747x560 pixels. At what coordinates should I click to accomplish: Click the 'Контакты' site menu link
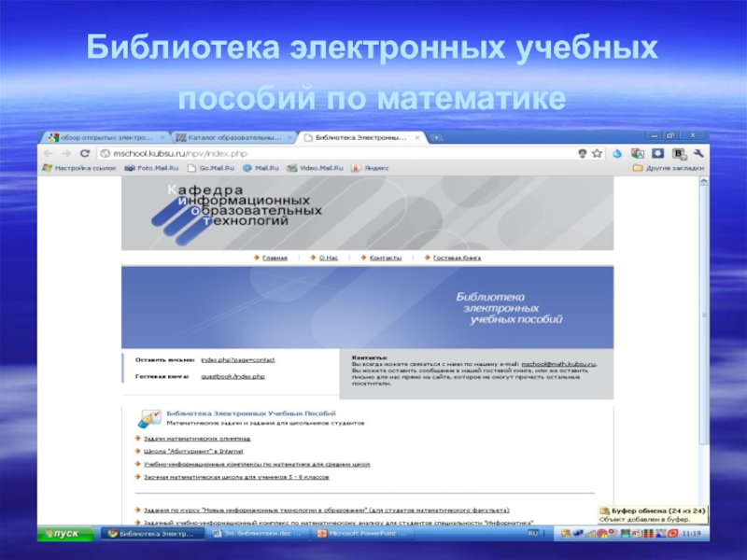(386, 258)
